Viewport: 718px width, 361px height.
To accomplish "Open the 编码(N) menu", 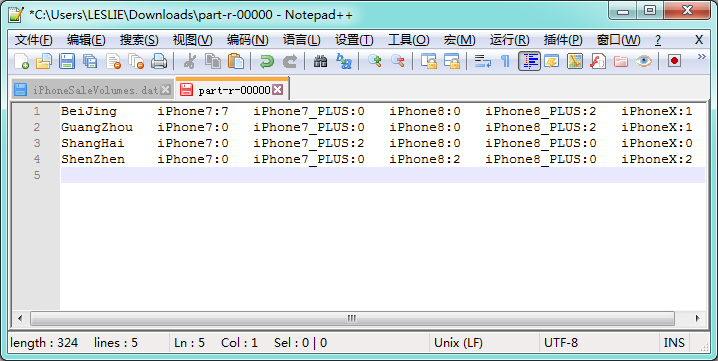I will 247,40.
